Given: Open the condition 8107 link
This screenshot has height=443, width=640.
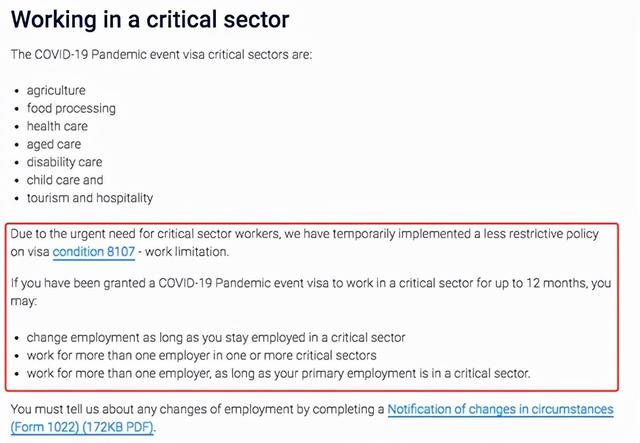Looking at the screenshot, I should tap(93, 252).
